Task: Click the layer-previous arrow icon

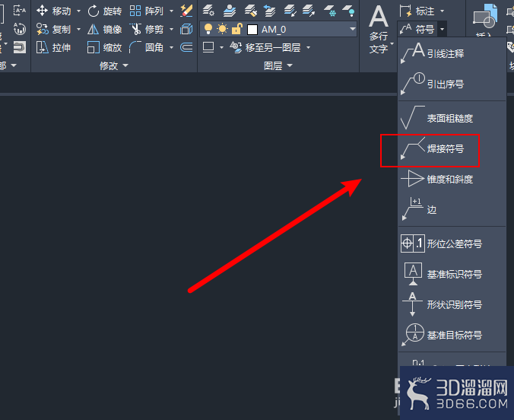Action: click(x=269, y=10)
